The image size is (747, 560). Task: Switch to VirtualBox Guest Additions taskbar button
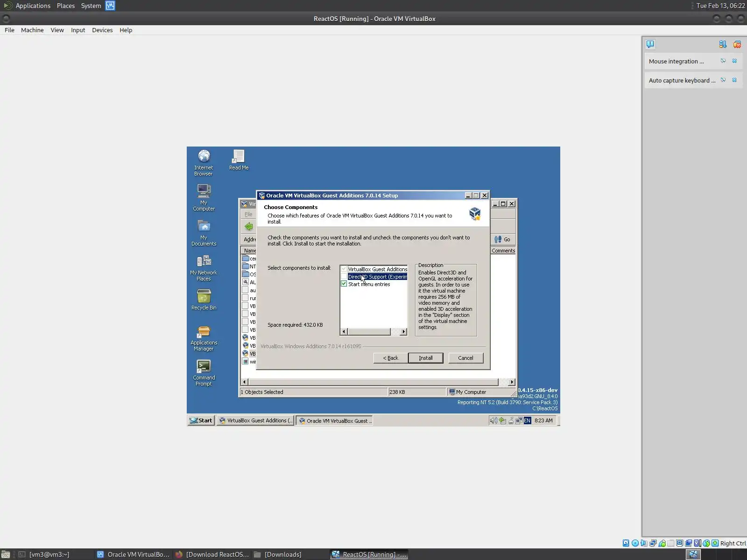click(x=255, y=420)
